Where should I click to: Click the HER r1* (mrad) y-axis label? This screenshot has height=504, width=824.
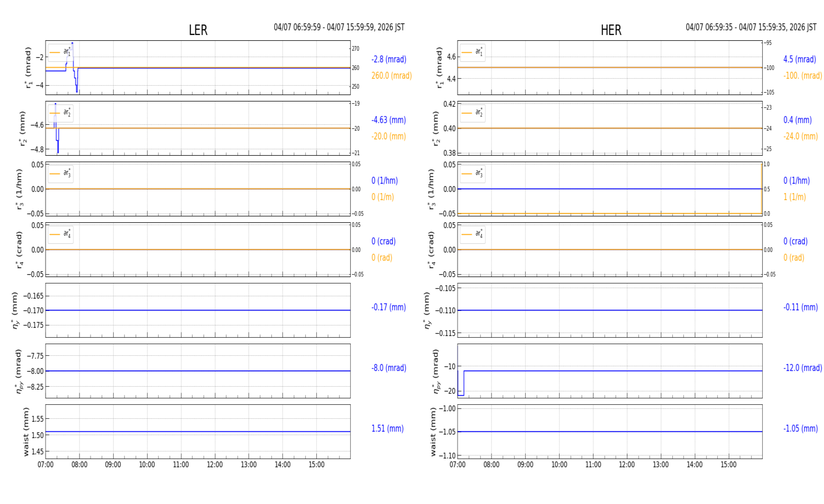(439, 68)
